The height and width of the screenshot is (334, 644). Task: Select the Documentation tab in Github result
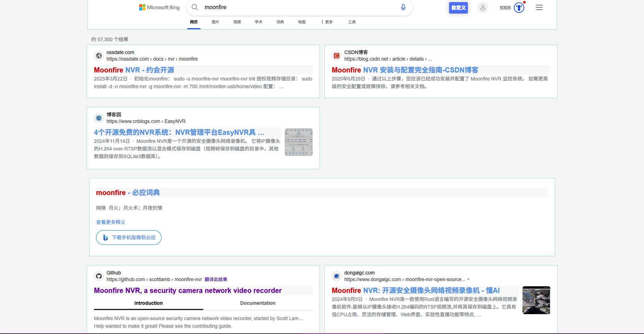[258, 303]
